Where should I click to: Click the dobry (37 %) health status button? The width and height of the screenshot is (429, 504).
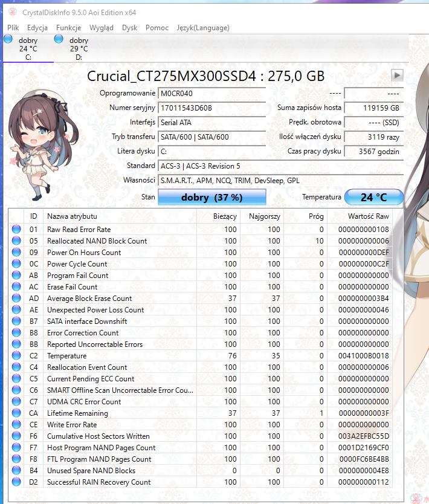(211, 197)
